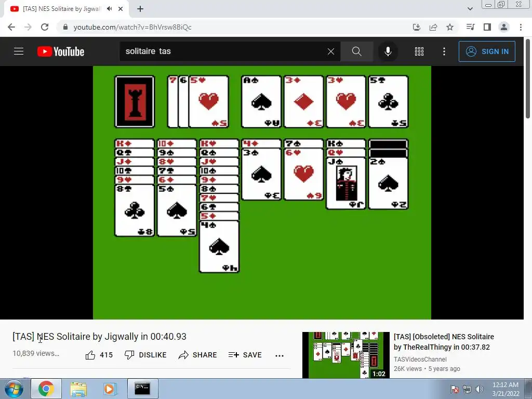
Task: Open the Chrome profile avatar
Action: pyautogui.click(x=504, y=27)
